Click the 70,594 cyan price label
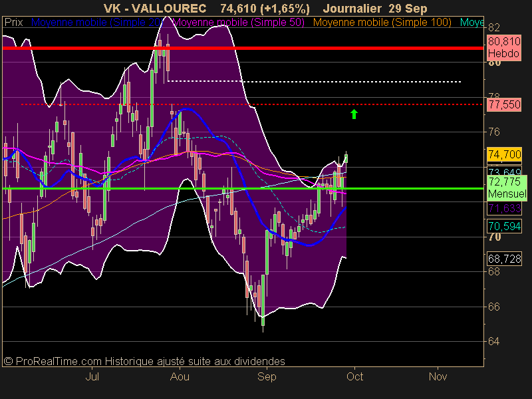 click(x=504, y=226)
